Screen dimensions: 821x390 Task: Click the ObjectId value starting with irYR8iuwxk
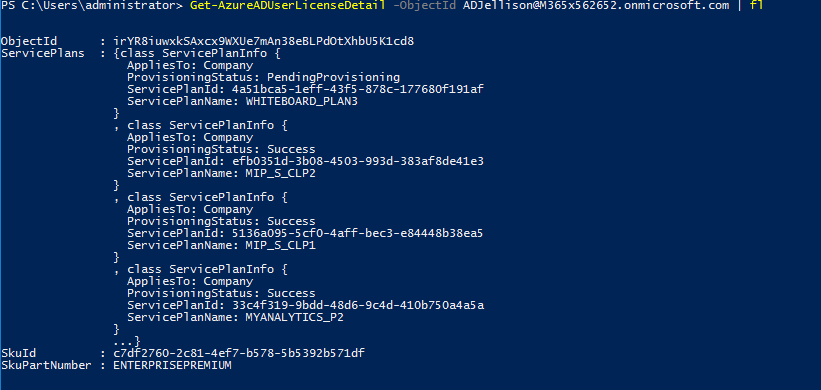(263, 41)
